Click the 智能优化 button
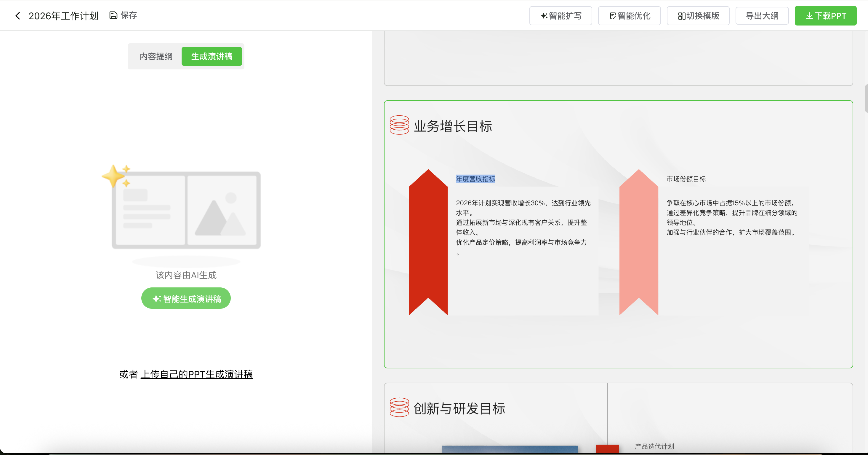This screenshot has width=868, height=455. click(x=629, y=15)
